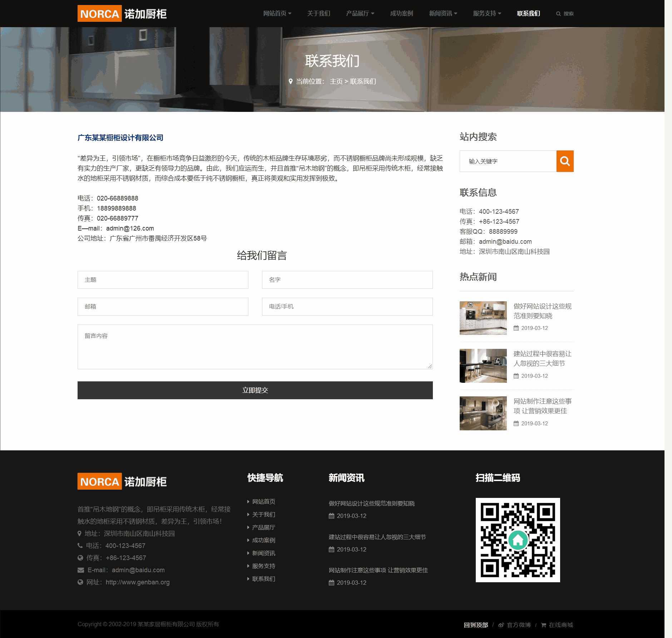Click the QR code image in footer
Viewport: 672px width, 638px height.
(x=518, y=540)
